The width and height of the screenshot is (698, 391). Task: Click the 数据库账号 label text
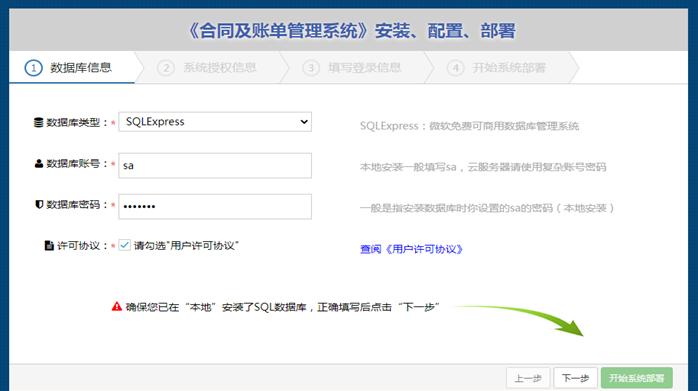(x=77, y=163)
